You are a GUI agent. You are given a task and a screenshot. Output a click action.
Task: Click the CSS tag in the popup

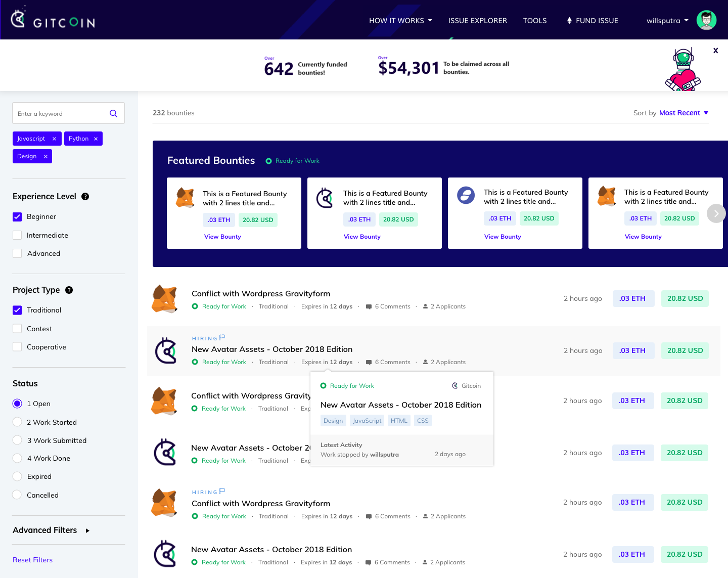[423, 421]
